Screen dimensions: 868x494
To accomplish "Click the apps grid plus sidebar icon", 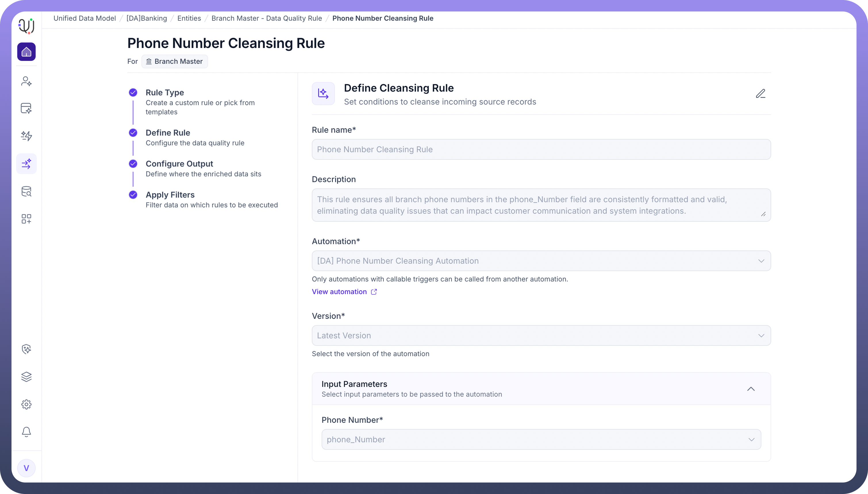I will point(26,219).
